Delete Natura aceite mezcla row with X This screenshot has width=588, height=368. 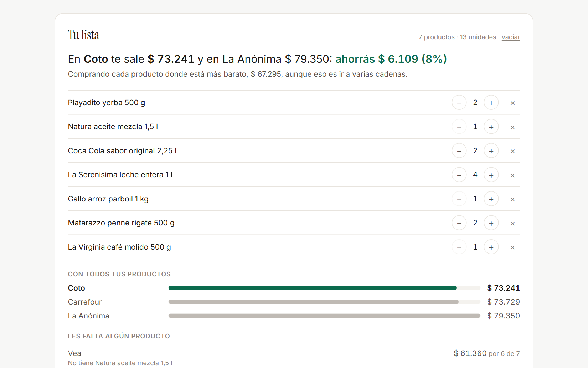pos(512,127)
